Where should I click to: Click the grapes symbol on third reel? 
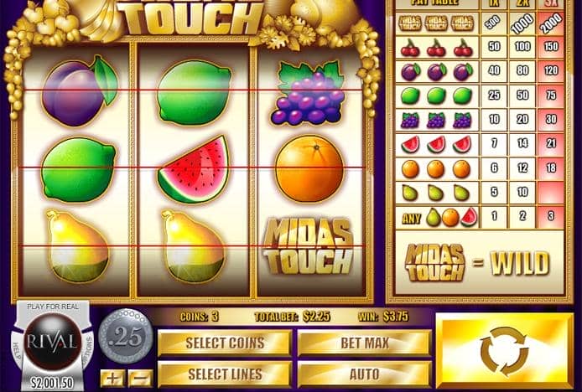click(x=308, y=93)
